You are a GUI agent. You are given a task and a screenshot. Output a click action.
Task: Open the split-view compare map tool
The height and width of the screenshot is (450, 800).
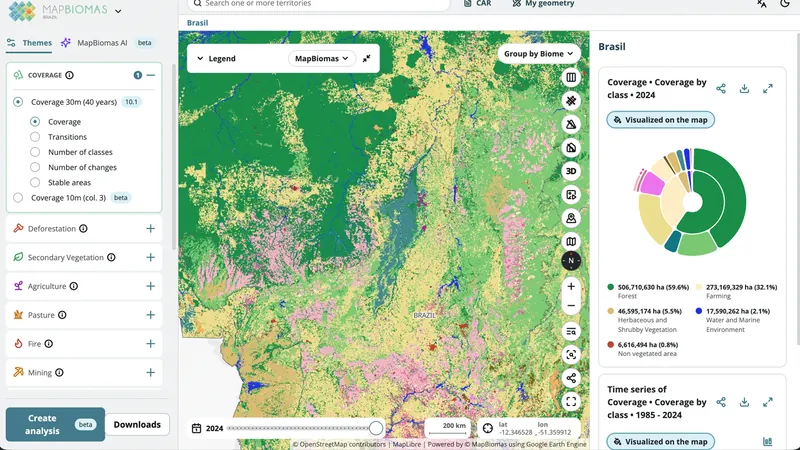[571, 78]
